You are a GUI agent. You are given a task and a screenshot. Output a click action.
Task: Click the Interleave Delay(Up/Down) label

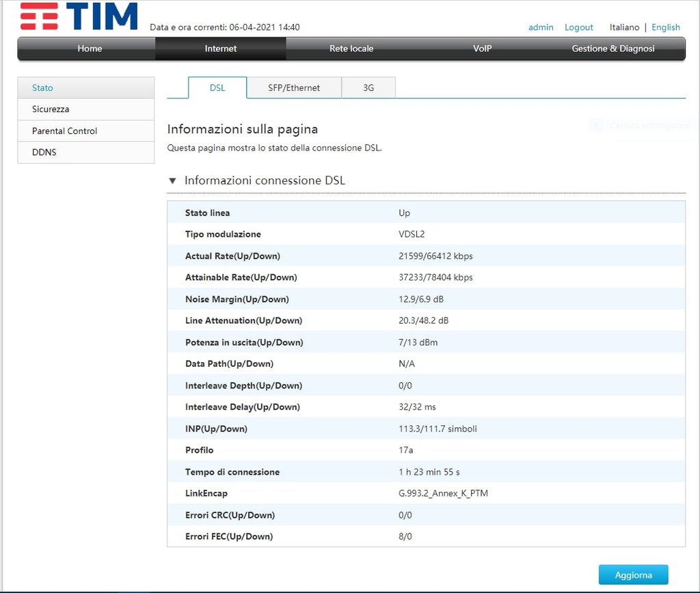[x=243, y=407]
